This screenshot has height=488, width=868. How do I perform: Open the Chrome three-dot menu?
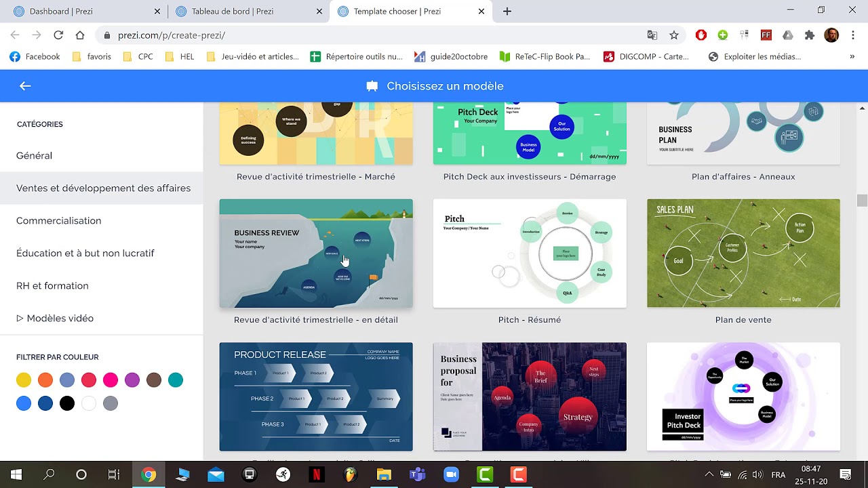click(x=852, y=35)
